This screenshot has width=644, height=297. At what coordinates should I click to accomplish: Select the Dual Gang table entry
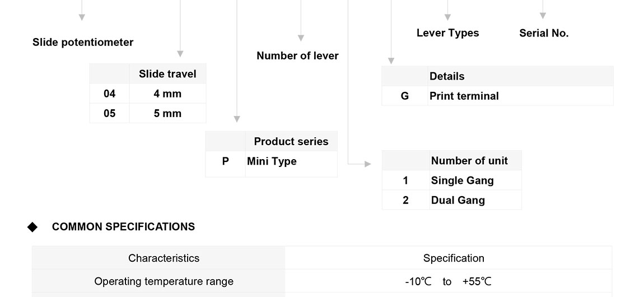[458, 200]
